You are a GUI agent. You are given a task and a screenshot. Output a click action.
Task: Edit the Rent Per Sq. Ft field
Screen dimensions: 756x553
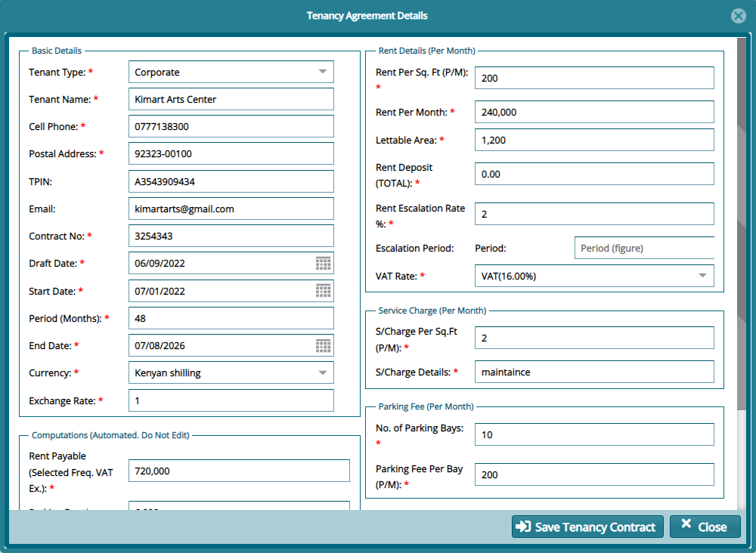[x=594, y=78]
